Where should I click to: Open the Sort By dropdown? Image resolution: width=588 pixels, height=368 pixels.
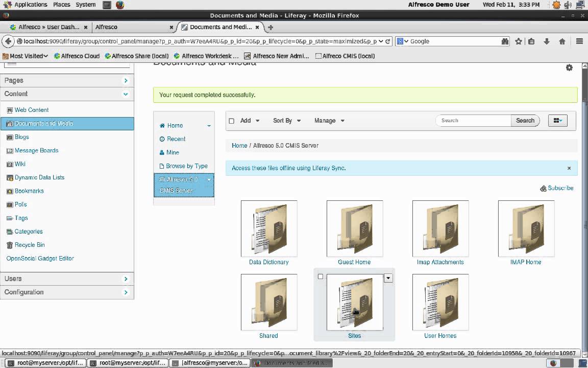point(287,121)
